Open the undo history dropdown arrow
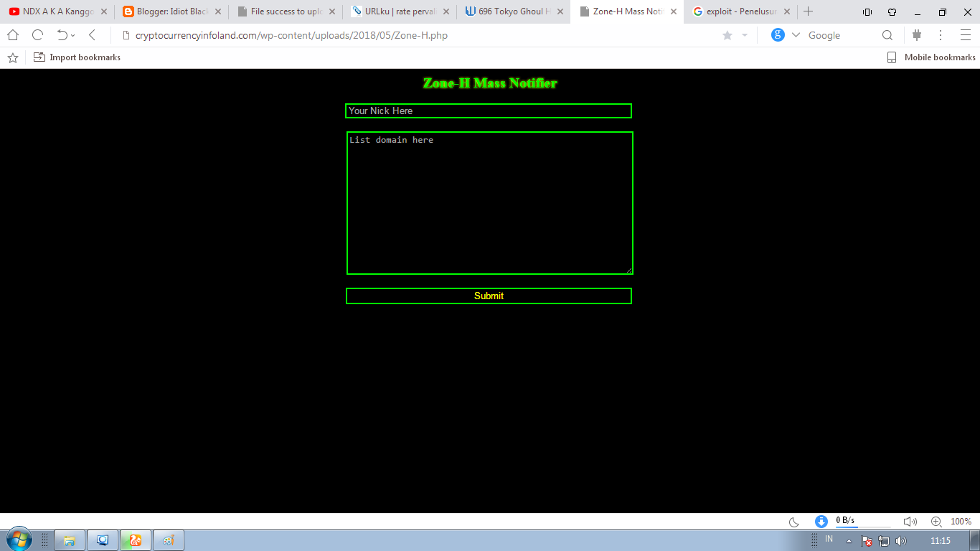 [x=72, y=34]
